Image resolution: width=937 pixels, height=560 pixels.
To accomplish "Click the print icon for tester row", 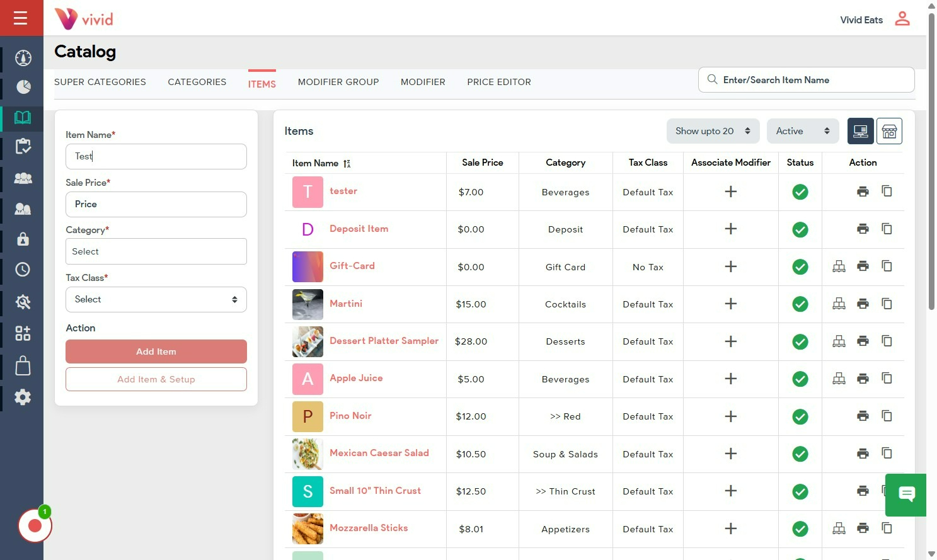I will 863,191.
